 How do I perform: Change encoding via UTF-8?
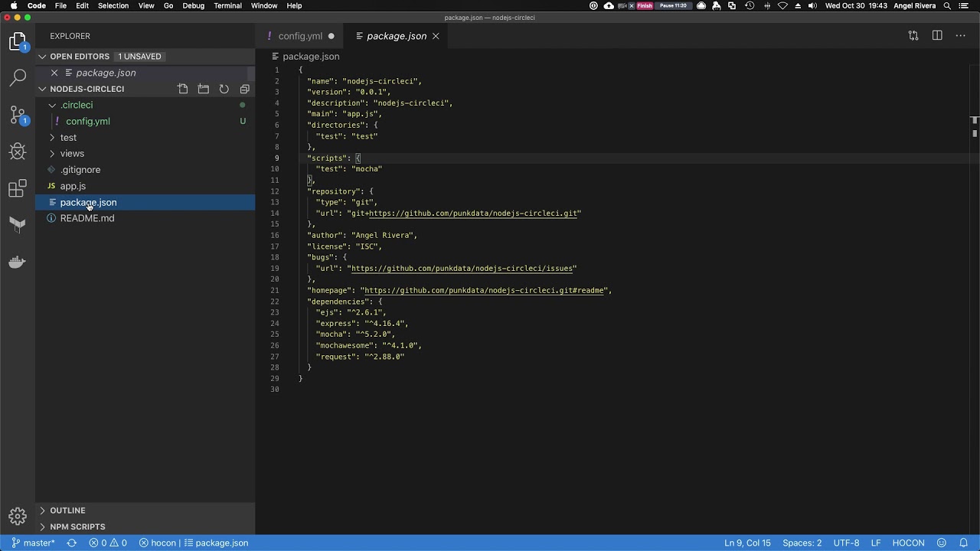(x=846, y=543)
